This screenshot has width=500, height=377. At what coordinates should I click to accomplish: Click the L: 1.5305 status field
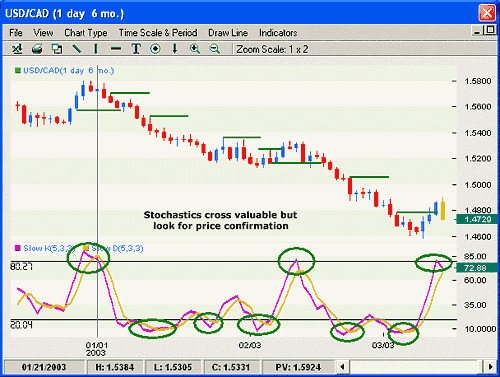coord(173,367)
